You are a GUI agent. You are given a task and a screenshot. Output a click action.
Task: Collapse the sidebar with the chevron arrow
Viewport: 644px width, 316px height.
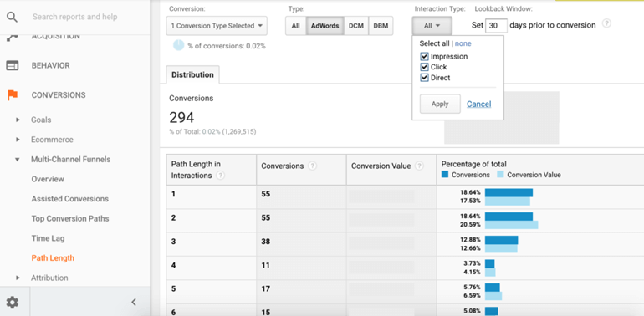[134, 303]
